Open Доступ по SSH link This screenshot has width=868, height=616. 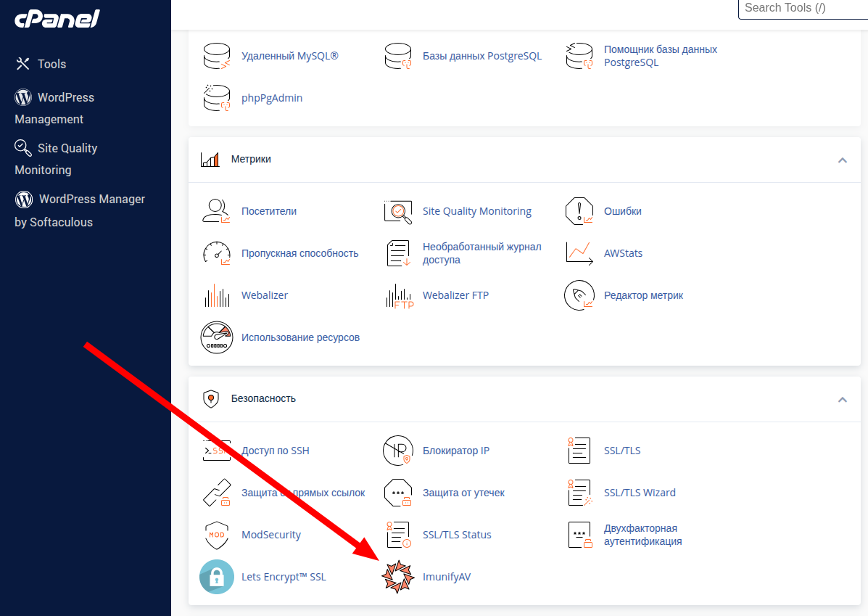pos(275,451)
